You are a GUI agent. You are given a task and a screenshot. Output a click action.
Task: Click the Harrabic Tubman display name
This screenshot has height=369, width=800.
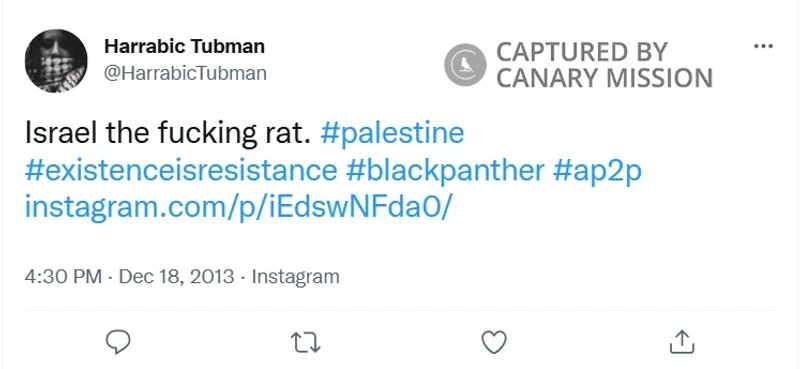(184, 46)
